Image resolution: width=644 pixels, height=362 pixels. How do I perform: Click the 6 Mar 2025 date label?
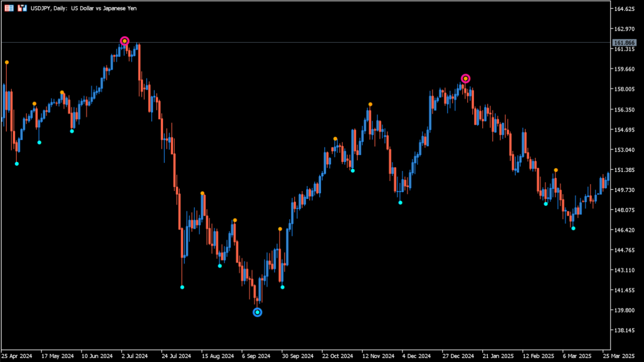(578, 356)
